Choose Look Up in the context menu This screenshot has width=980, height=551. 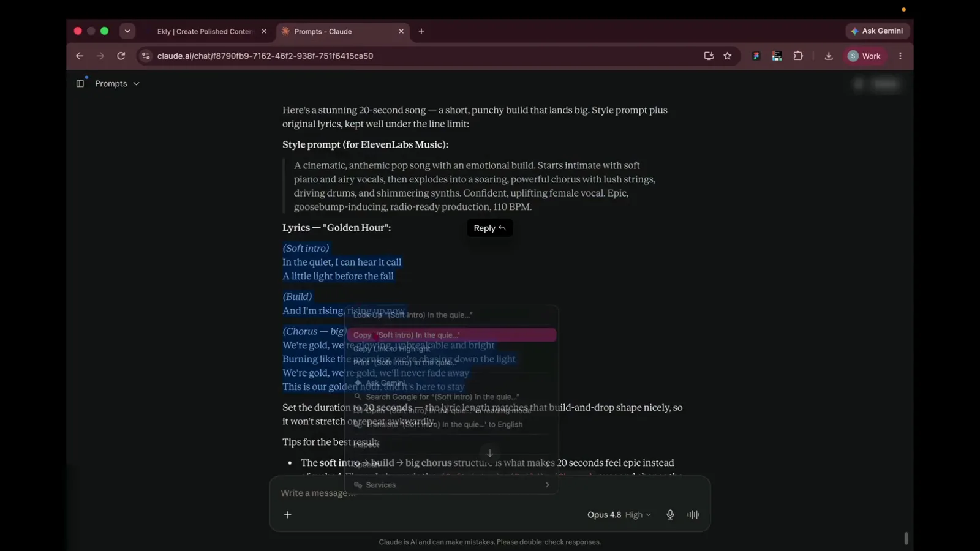point(451,315)
